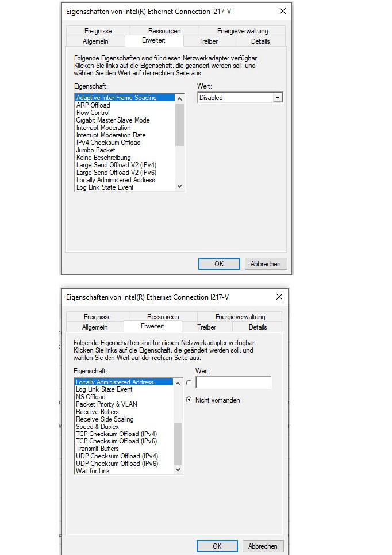This screenshot has width=392, height=555.
Task: Click the Wert text field in the lower dialog
Action: pyautogui.click(x=233, y=382)
